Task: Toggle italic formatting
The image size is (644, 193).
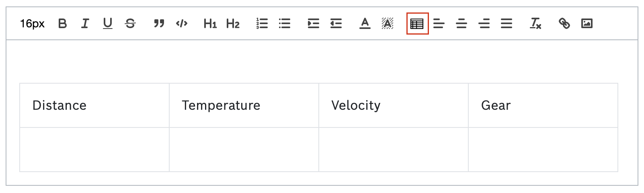Action: pyautogui.click(x=85, y=24)
